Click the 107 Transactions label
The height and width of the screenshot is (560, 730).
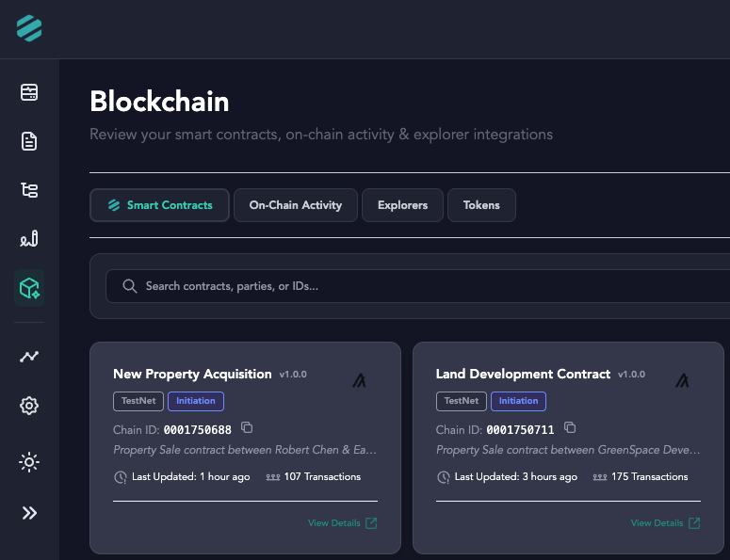(322, 477)
